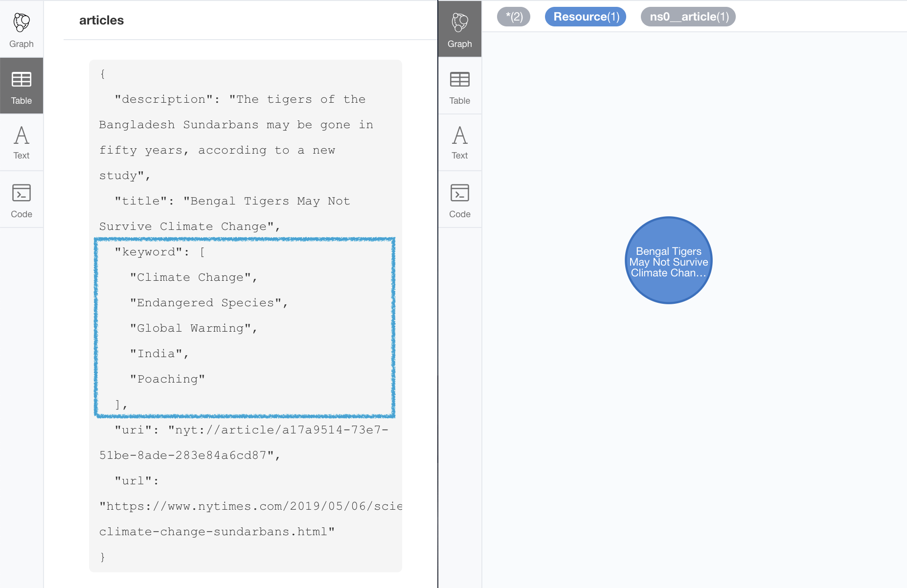Click the "Global Warming" keyword value
The image size is (907, 588).
(190, 328)
